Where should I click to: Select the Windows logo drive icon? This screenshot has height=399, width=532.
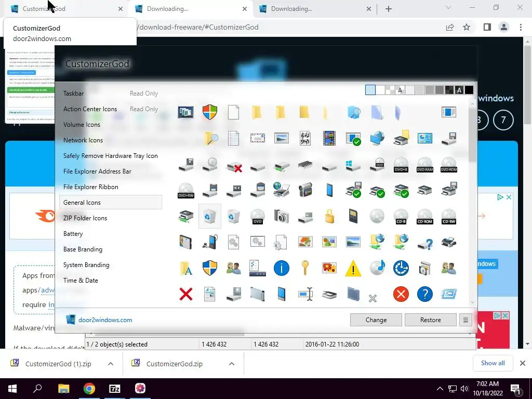tap(353, 165)
